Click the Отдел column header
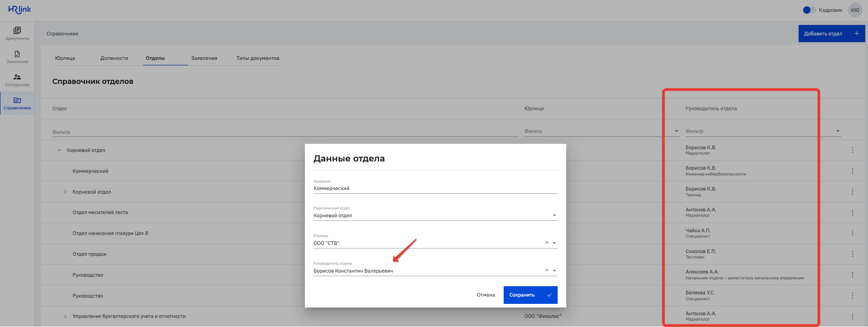868x327 pixels. 59,108
